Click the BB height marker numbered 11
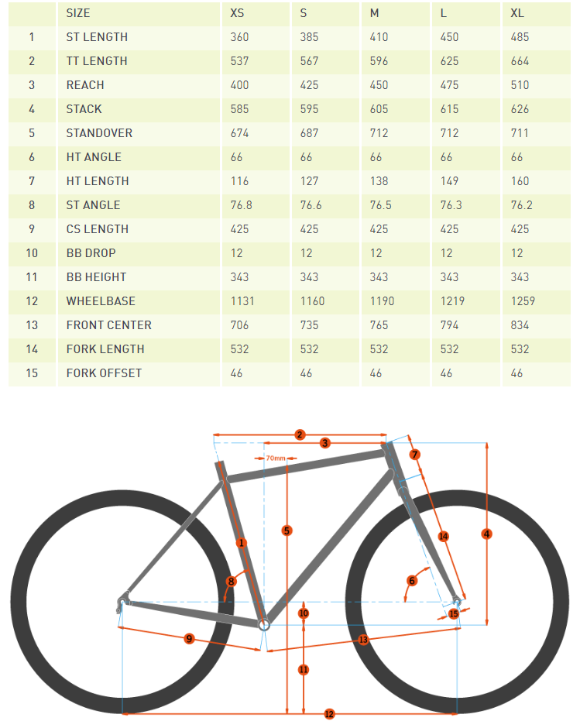Image resolution: width=580 pixels, height=728 pixels. pyautogui.click(x=304, y=669)
